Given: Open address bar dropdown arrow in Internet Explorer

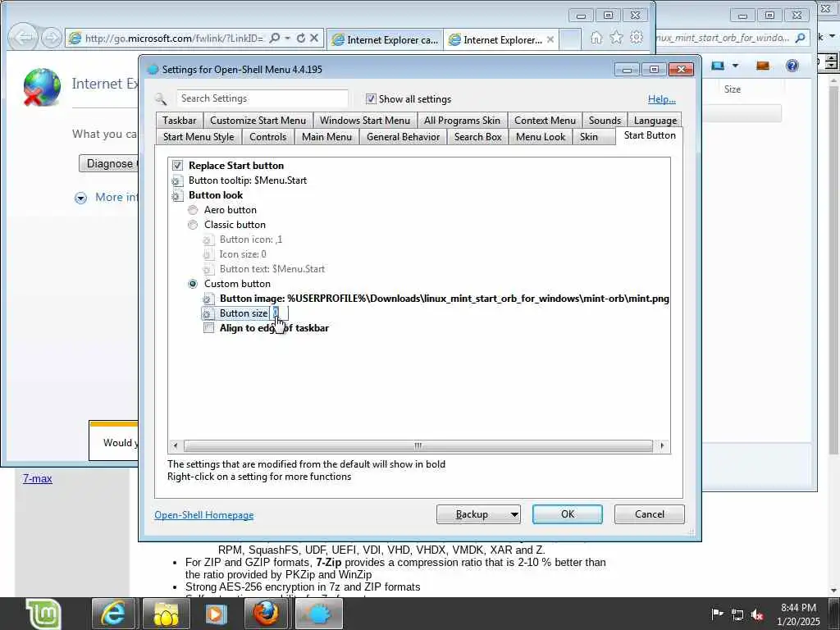Looking at the screenshot, I should [288, 38].
